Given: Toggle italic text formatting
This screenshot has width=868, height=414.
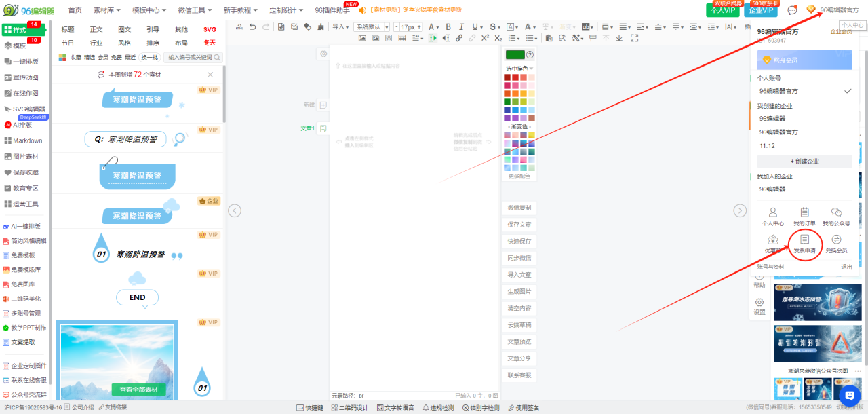Looking at the screenshot, I should [461, 26].
